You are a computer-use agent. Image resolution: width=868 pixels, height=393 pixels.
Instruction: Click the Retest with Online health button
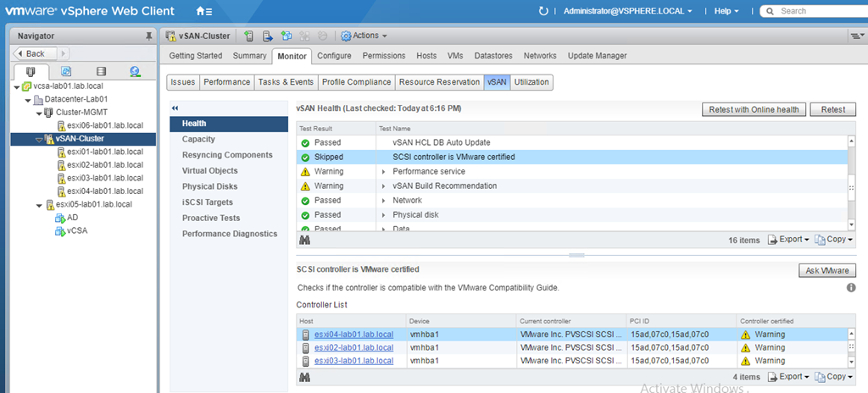pos(754,109)
